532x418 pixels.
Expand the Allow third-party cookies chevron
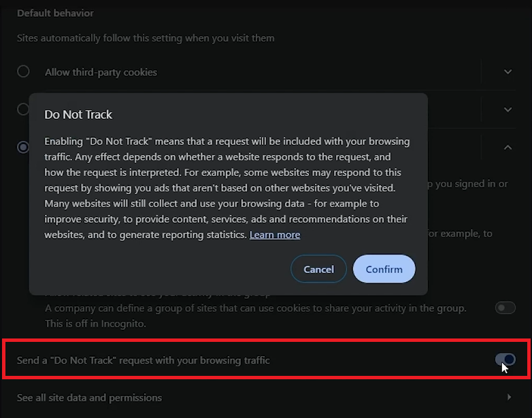508,71
